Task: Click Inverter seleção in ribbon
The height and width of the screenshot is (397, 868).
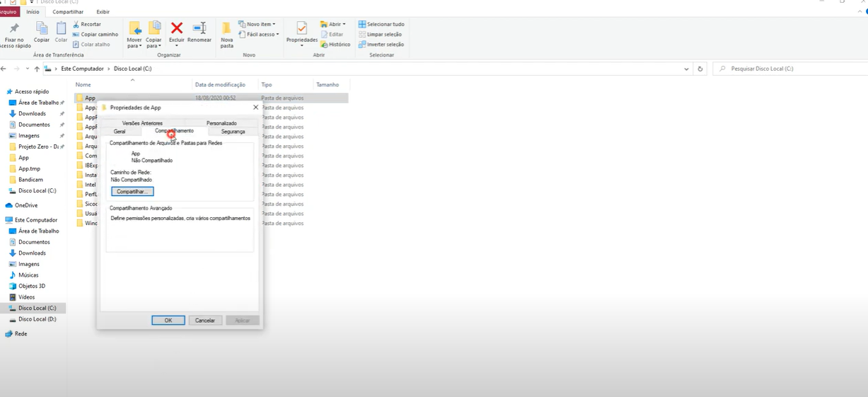Action: click(x=381, y=44)
